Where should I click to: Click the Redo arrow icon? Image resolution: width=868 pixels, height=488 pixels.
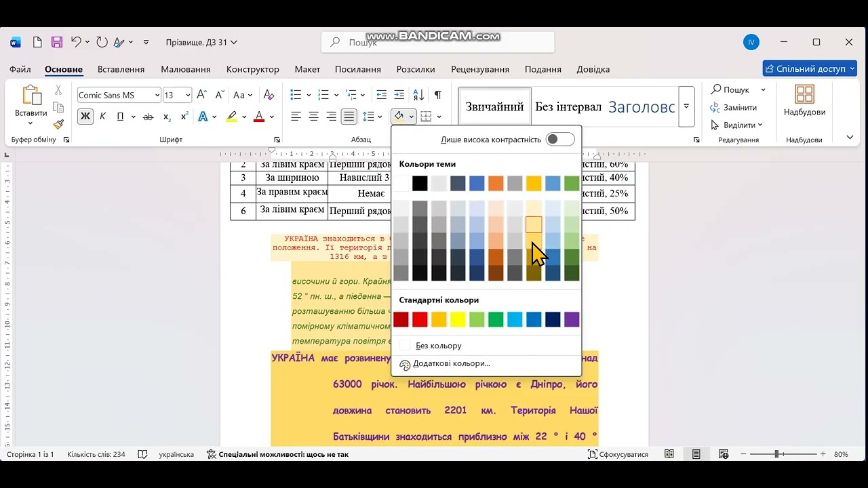click(x=102, y=42)
